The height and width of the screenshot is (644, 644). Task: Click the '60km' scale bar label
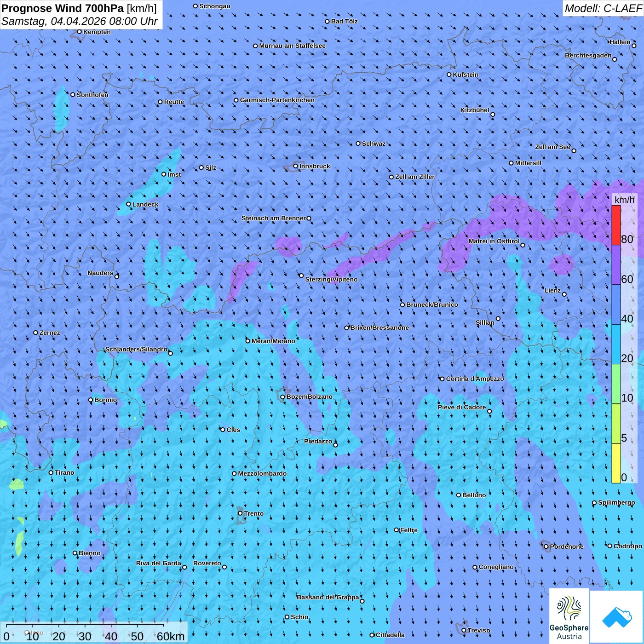coord(171,637)
